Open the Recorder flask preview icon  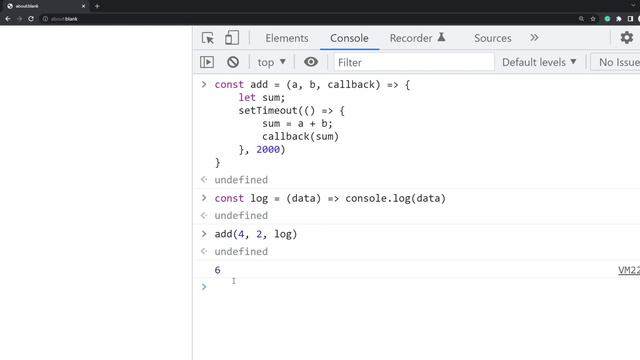(441, 37)
